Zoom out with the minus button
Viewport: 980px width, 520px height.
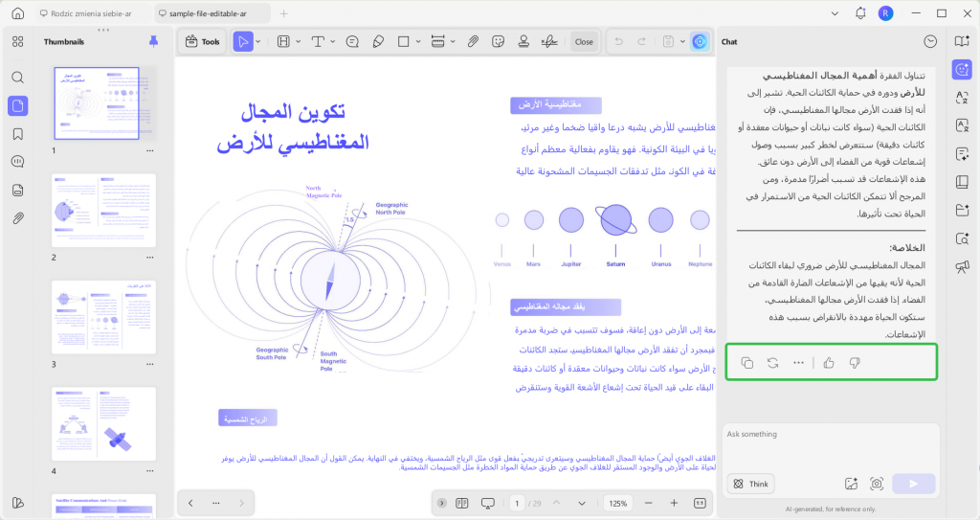pyautogui.click(x=648, y=503)
